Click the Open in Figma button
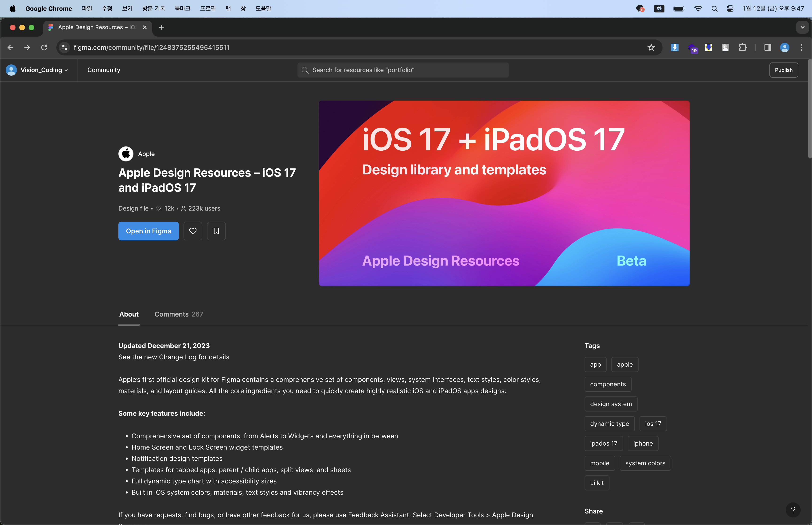The width and height of the screenshot is (812, 525). point(148,231)
